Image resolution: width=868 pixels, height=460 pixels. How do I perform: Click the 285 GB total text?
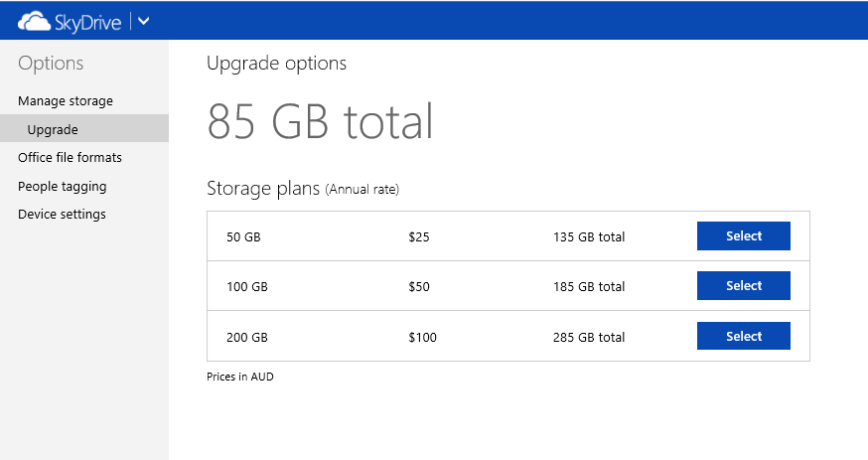click(588, 337)
